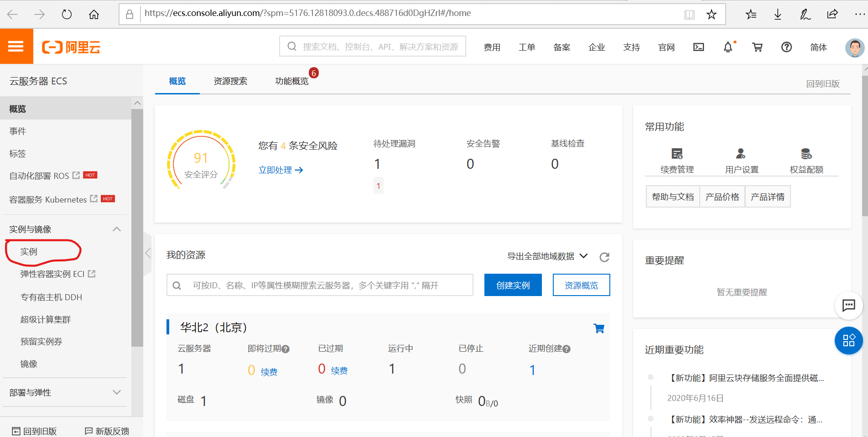The image size is (868, 437).
Task: Open 续费管理 renewal management
Action: [x=677, y=161]
